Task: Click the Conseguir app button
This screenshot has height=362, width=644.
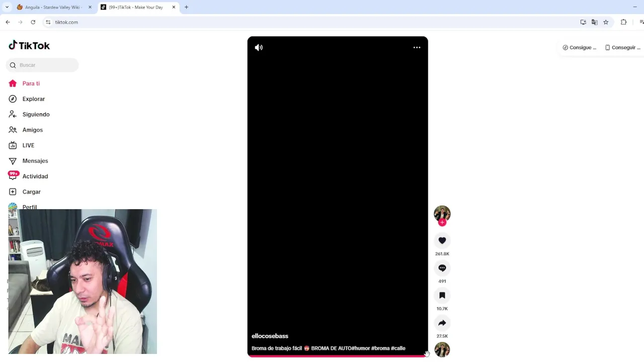Action: pos(623,47)
